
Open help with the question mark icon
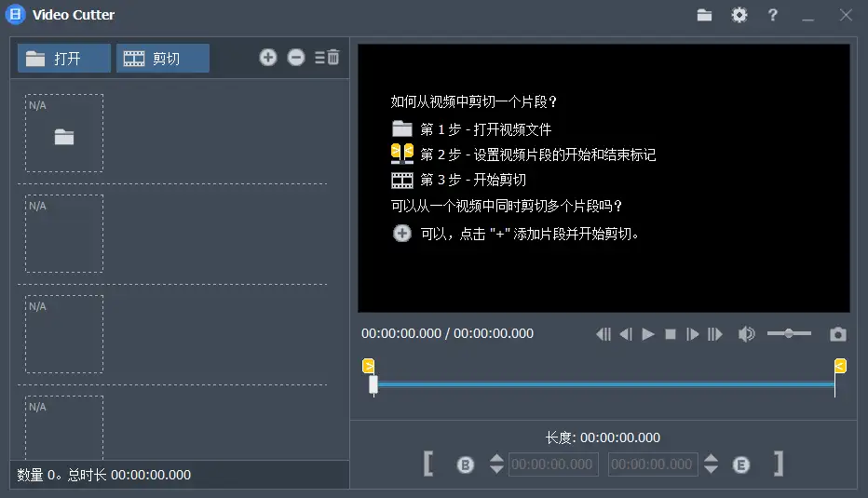click(773, 15)
